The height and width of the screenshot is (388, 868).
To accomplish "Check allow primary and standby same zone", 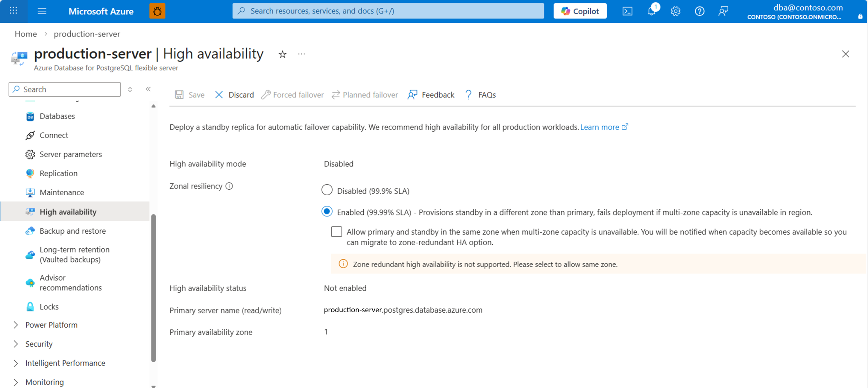I will point(336,232).
